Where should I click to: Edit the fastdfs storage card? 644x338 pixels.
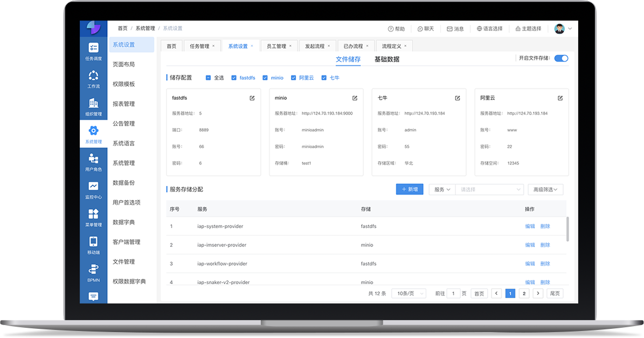click(252, 98)
